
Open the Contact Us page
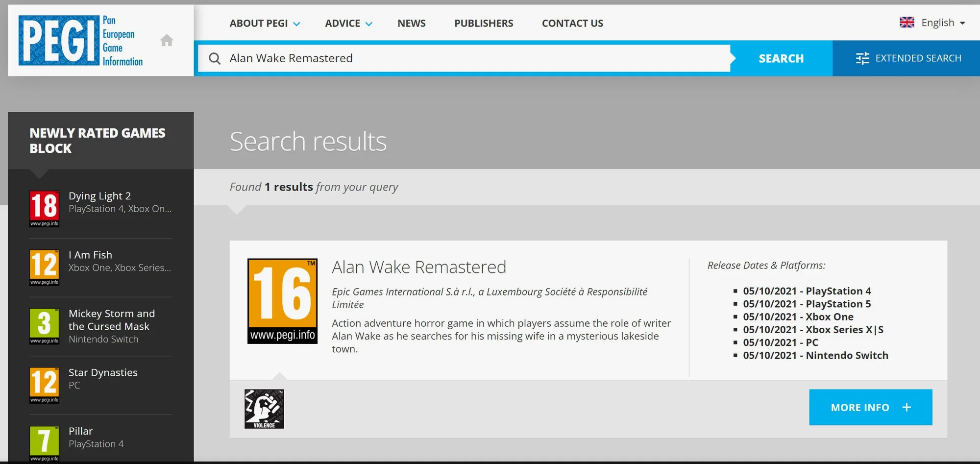572,24
